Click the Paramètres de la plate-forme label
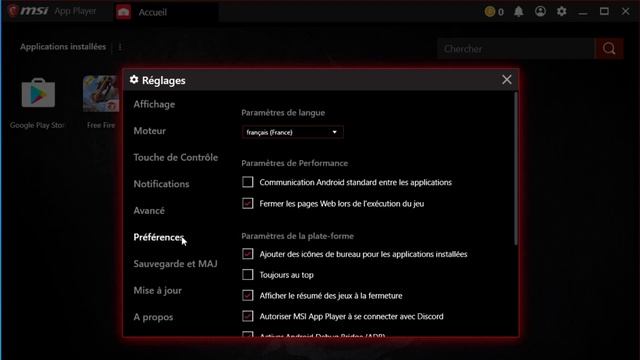The width and height of the screenshot is (640, 360). tap(297, 236)
